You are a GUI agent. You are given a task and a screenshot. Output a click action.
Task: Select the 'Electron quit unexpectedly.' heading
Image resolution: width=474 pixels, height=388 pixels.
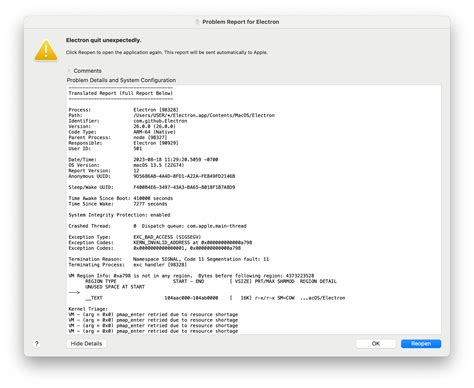point(103,40)
